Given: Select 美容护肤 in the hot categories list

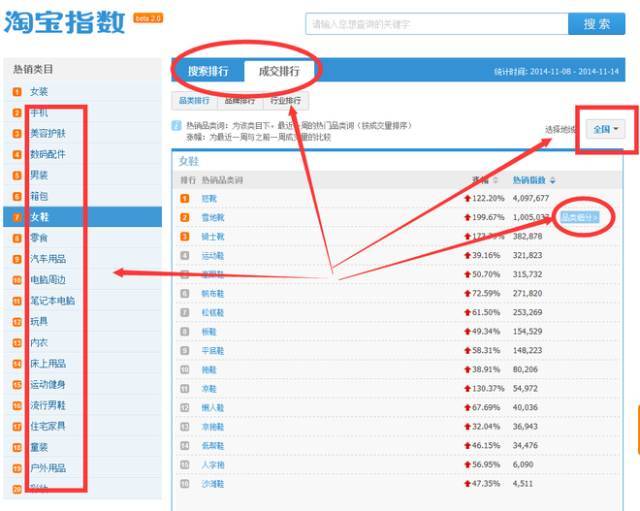Looking at the screenshot, I should tap(48, 133).
